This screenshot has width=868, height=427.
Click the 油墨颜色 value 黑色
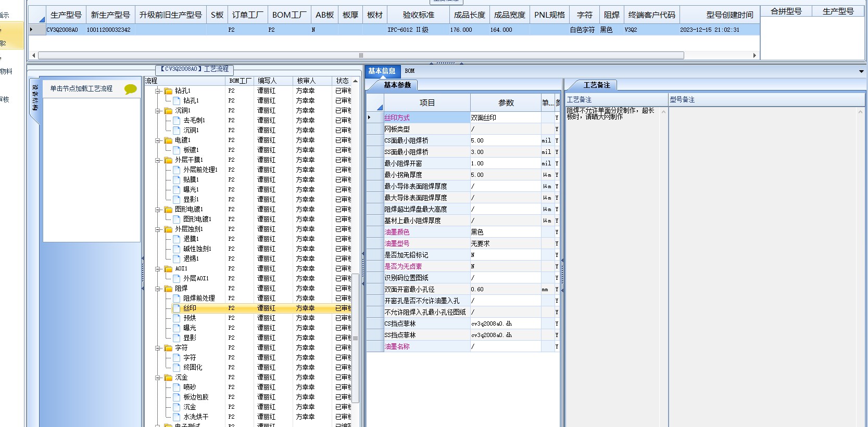505,232
